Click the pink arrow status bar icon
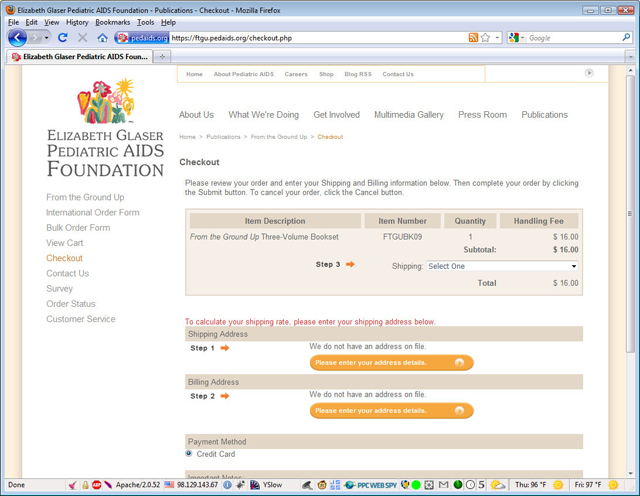This screenshot has width=640, height=496. pos(72,485)
